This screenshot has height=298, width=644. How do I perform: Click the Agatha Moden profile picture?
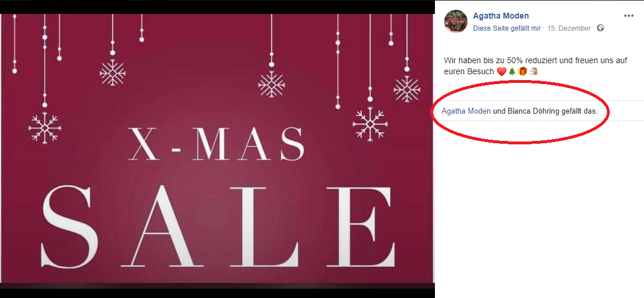click(x=456, y=21)
